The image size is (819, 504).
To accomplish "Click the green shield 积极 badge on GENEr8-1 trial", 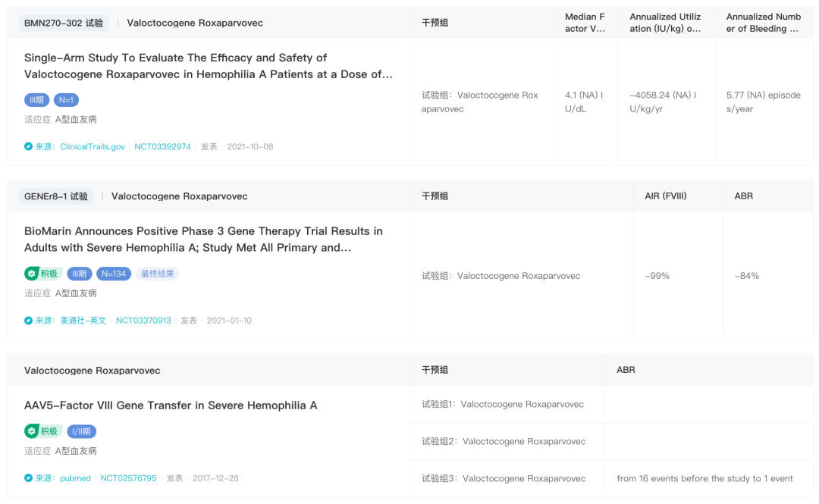I will coord(42,274).
